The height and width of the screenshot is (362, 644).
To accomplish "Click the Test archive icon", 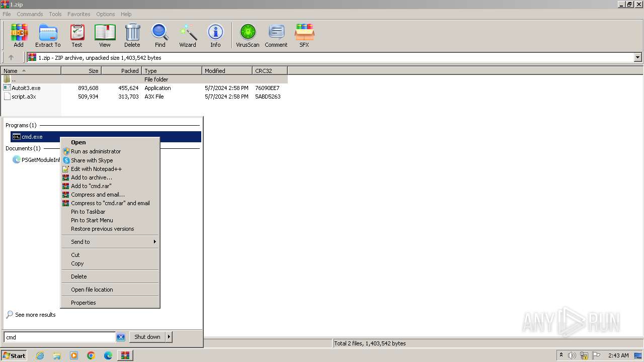I will click(77, 35).
